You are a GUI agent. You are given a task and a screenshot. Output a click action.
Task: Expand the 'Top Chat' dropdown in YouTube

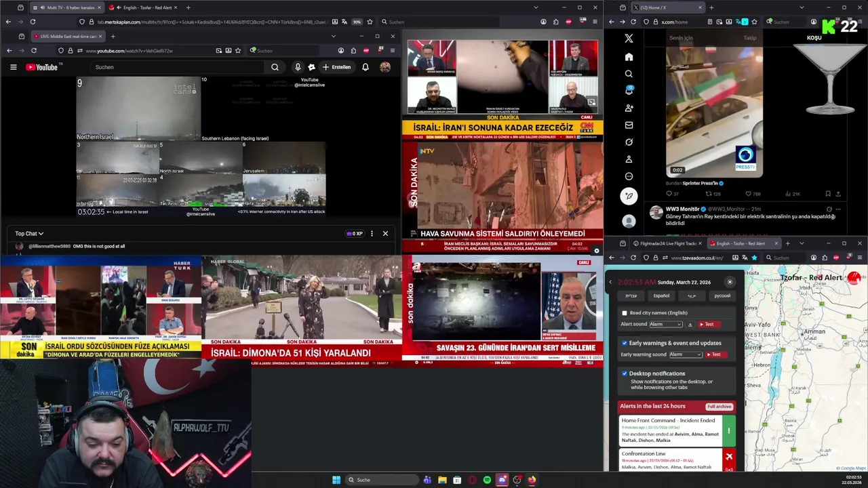click(29, 234)
